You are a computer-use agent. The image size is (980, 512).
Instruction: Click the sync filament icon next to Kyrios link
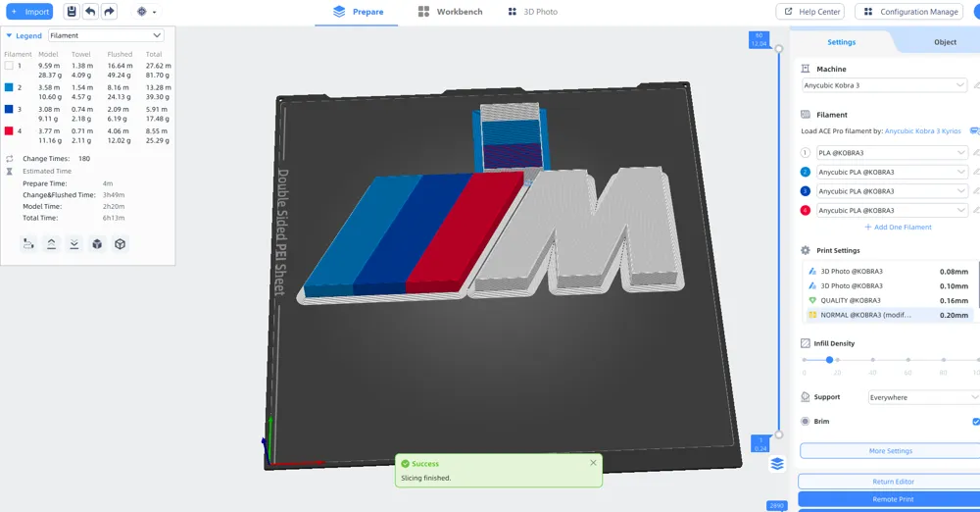click(x=974, y=131)
